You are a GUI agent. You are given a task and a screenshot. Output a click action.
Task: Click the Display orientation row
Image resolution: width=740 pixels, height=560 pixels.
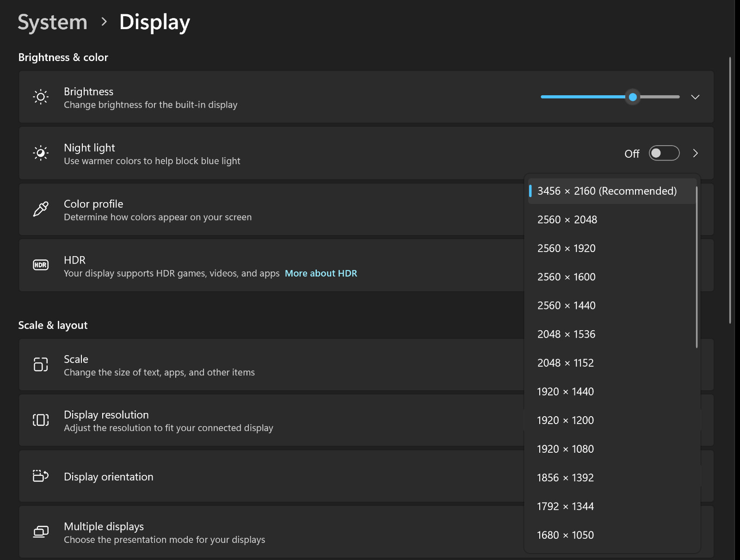[271, 476]
